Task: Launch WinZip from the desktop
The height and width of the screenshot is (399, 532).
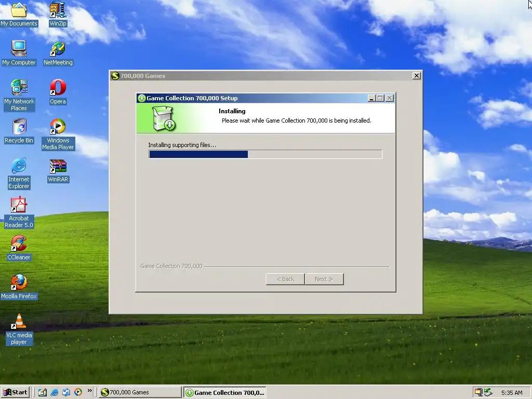Action: click(58, 14)
